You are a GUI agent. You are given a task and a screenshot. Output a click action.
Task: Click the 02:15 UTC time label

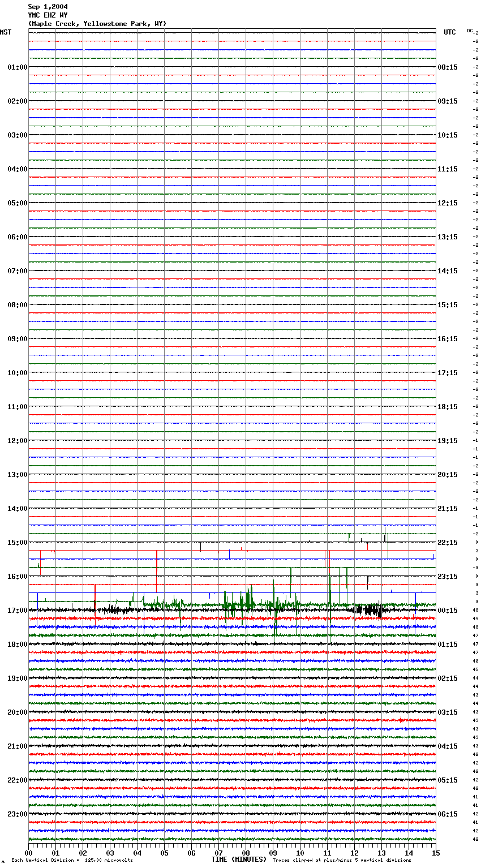448,678
